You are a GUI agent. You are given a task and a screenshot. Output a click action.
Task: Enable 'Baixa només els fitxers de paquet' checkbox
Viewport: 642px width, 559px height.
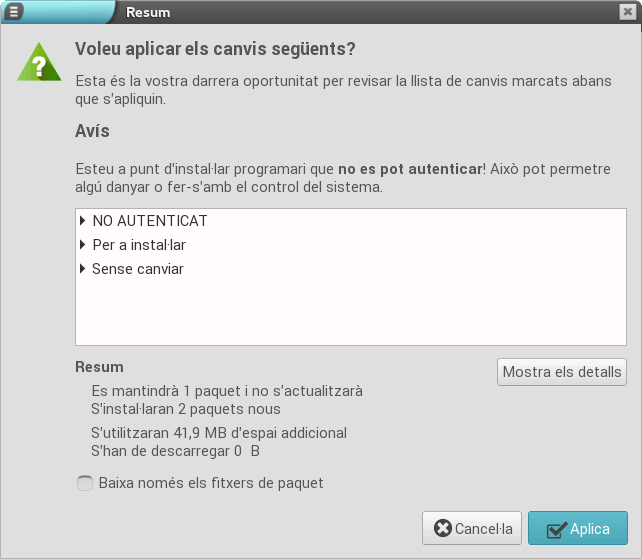click(x=84, y=483)
